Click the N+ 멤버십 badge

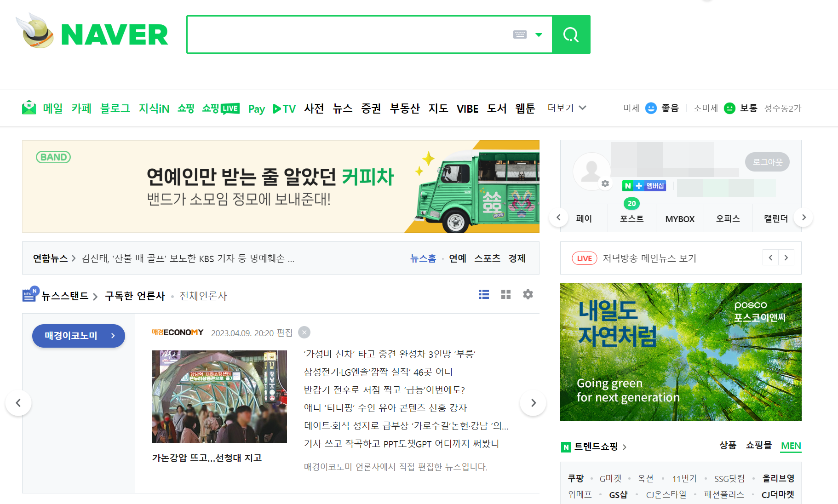click(x=644, y=186)
